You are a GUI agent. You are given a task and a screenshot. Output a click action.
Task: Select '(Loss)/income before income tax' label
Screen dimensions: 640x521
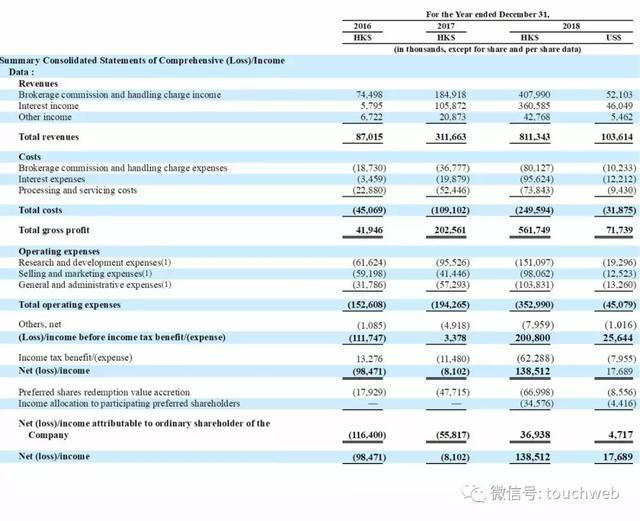[x=122, y=337]
